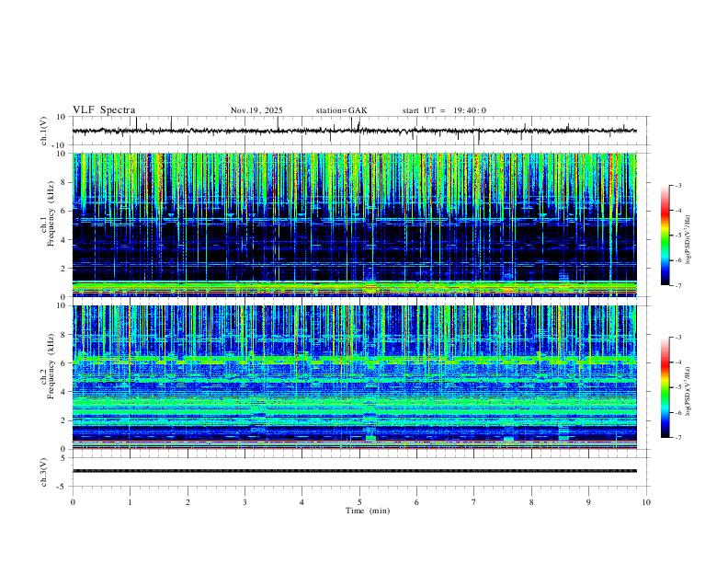Screen dimensions: 728x563
Task: Click the "station=GAK" label
Action: point(341,110)
